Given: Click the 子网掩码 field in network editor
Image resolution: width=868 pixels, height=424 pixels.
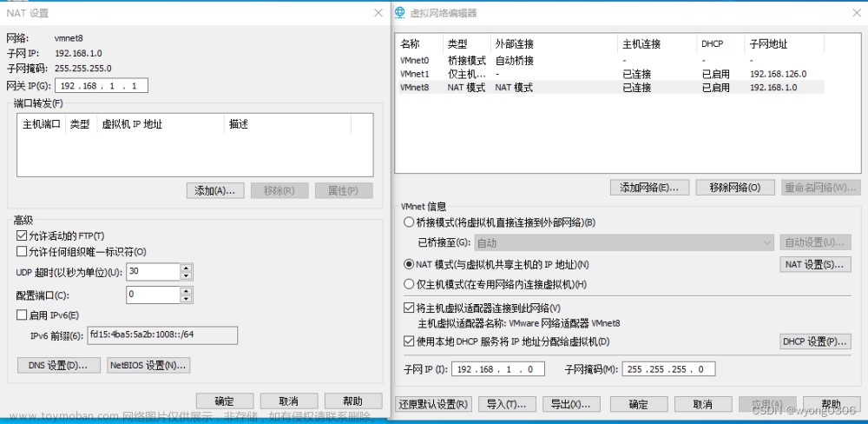Looking at the screenshot, I should (x=668, y=369).
